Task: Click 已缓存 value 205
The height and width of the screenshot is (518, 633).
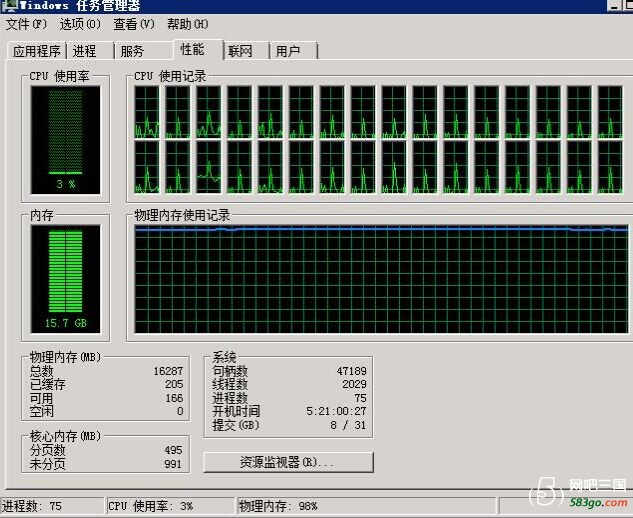Action: click(x=174, y=384)
